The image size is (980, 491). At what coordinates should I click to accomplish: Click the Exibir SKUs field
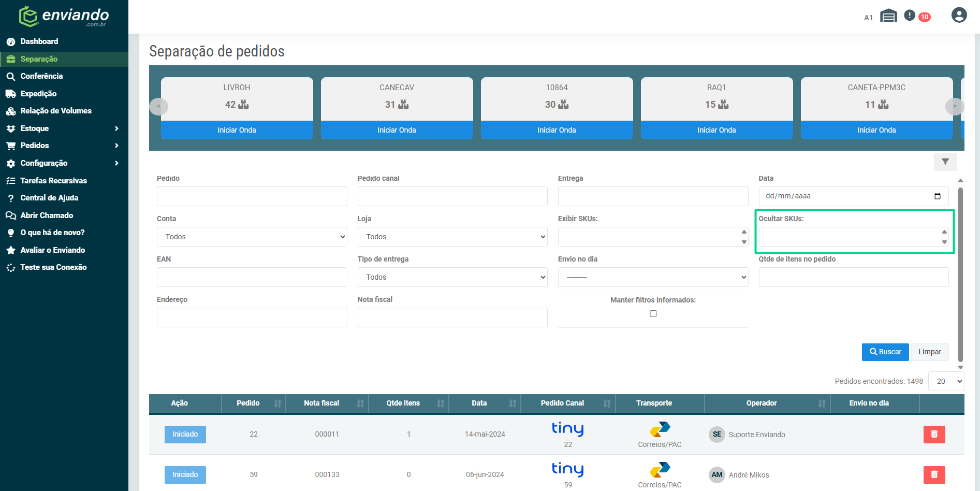pos(653,237)
